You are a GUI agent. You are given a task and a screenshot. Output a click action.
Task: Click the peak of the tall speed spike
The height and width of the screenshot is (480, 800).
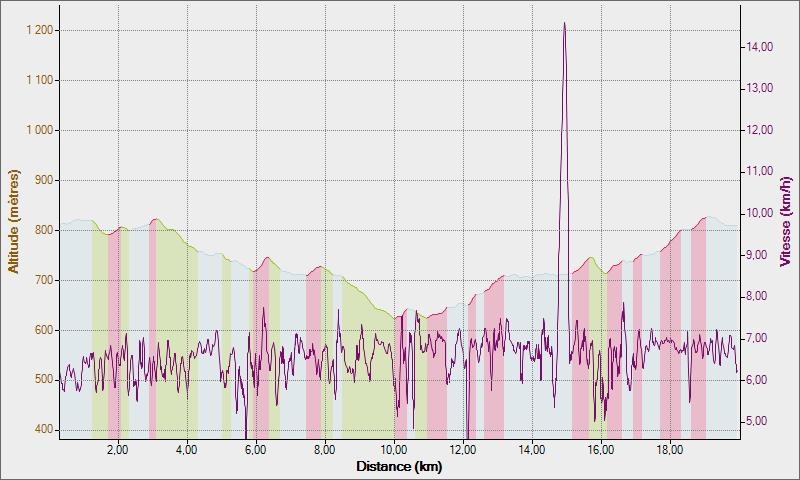pyautogui.click(x=564, y=23)
